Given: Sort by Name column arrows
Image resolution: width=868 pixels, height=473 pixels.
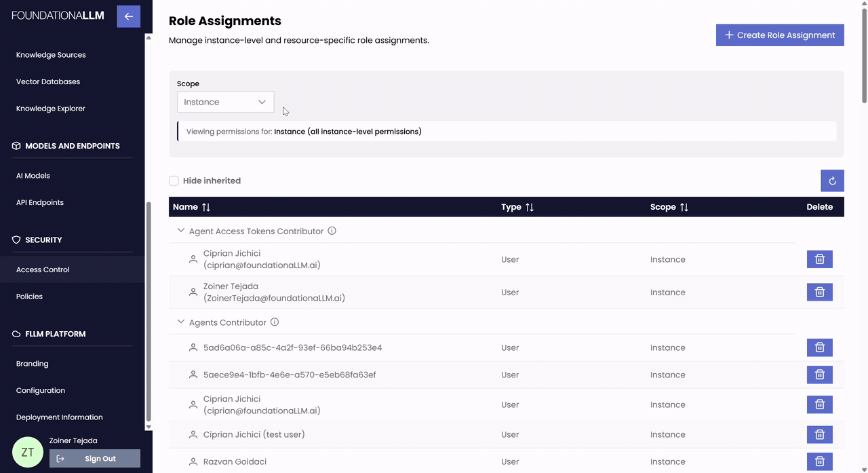Looking at the screenshot, I should pos(206,207).
